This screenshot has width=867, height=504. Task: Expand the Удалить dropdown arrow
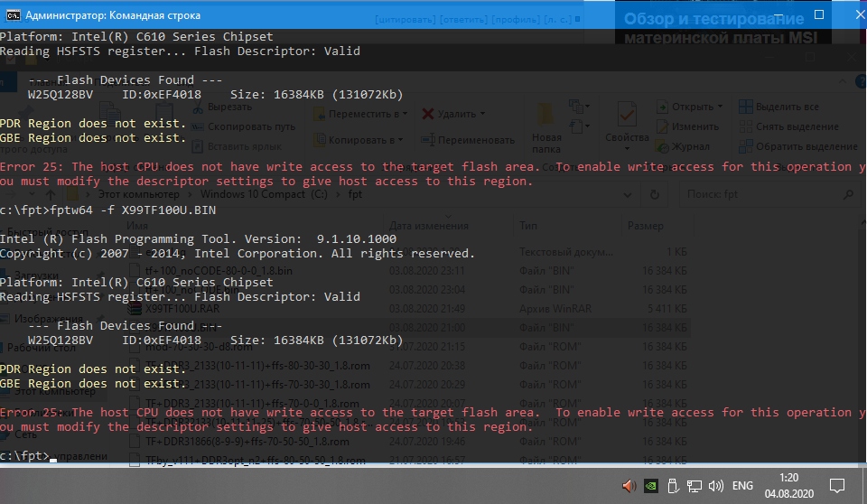click(482, 114)
